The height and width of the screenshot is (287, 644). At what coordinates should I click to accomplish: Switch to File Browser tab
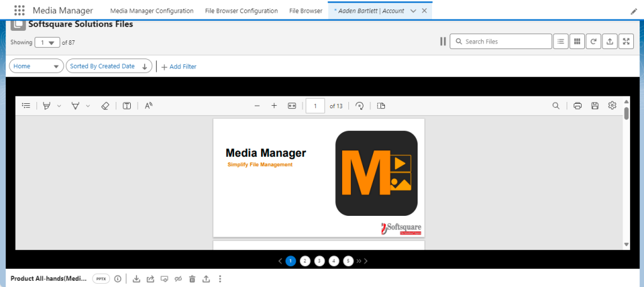[x=306, y=11]
